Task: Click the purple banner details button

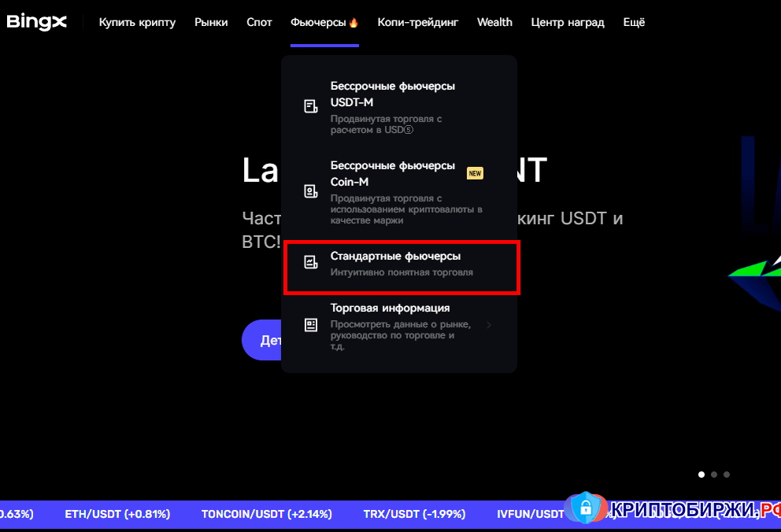Action: [261, 340]
